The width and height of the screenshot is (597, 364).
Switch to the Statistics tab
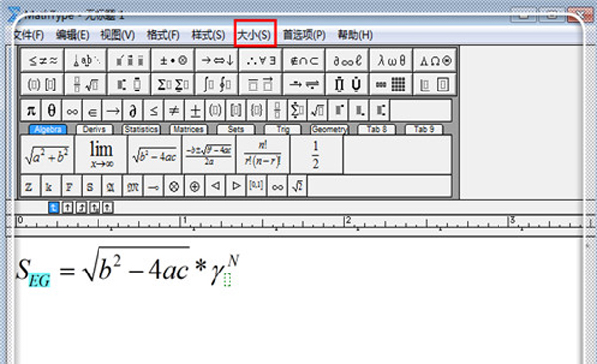[x=141, y=130]
